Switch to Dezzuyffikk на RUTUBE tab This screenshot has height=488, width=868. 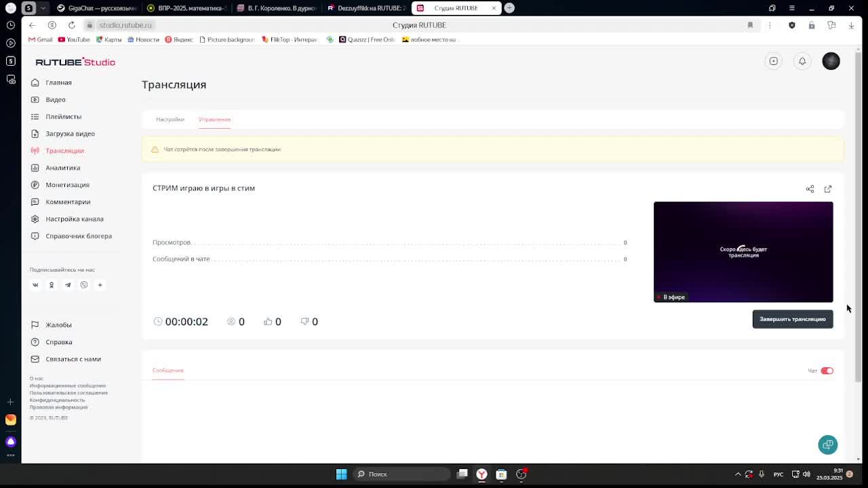(x=366, y=8)
